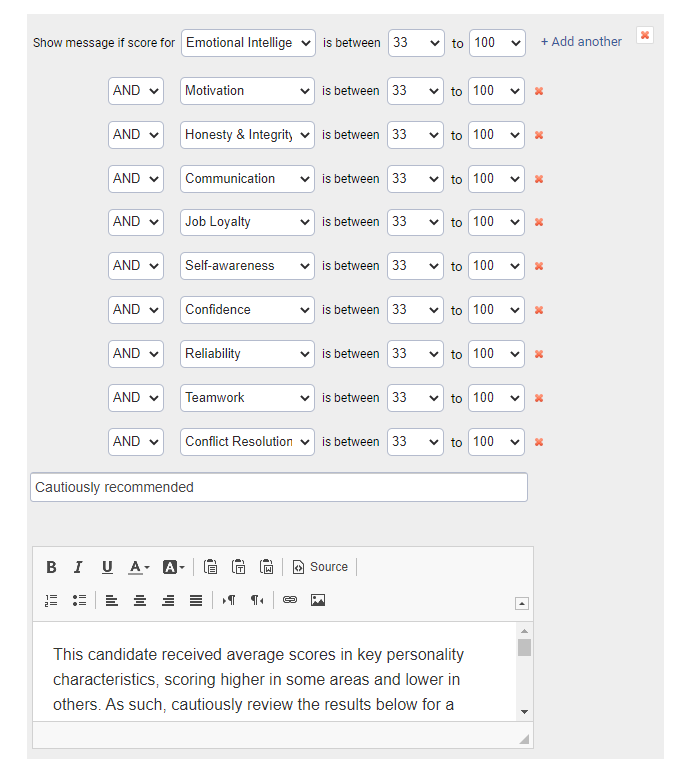The height and width of the screenshot is (775, 677).
Task: Align text right
Action: 168,601
